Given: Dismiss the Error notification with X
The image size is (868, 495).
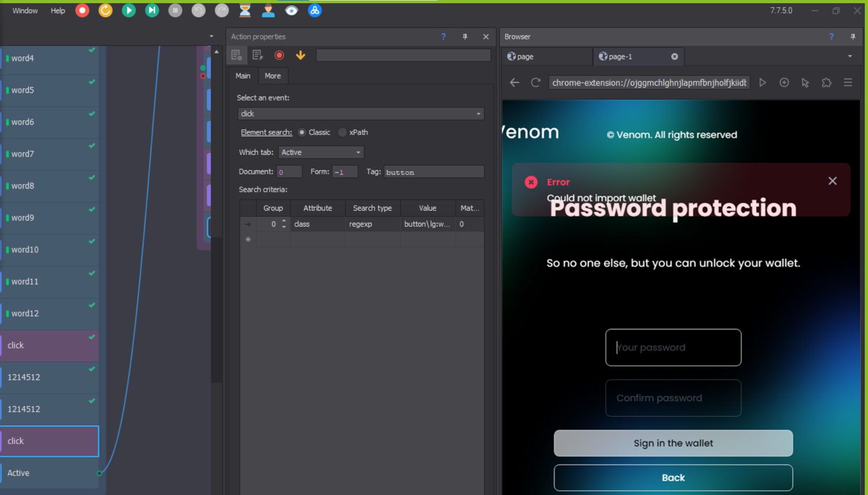Looking at the screenshot, I should tap(832, 181).
